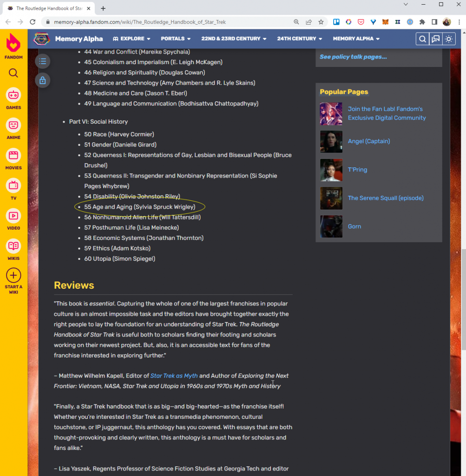The height and width of the screenshot is (476, 466).
Task: Expand the Portals dropdown menu
Action: click(x=176, y=39)
